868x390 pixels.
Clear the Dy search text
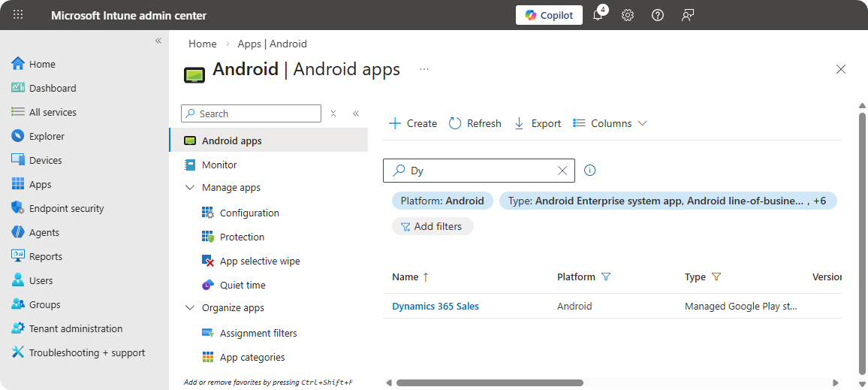(562, 171)
